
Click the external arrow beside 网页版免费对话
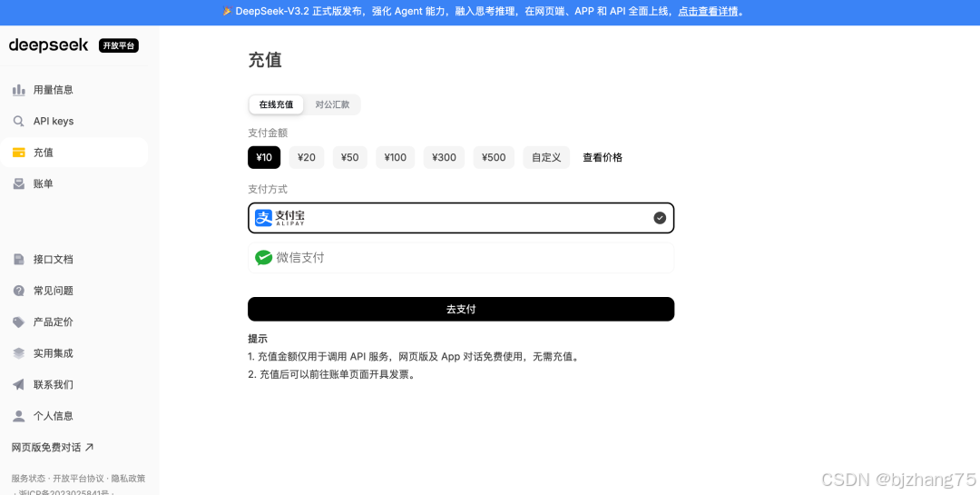point(89,447)
